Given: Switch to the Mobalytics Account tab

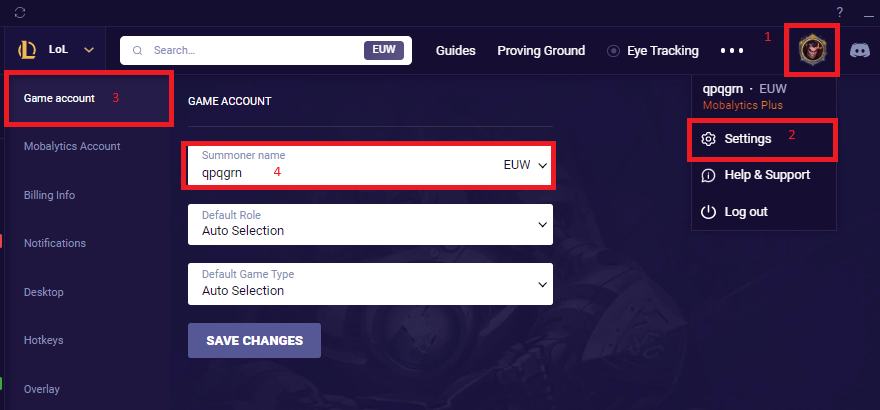Looking at the screenshot, I should [x=72, y=146].
